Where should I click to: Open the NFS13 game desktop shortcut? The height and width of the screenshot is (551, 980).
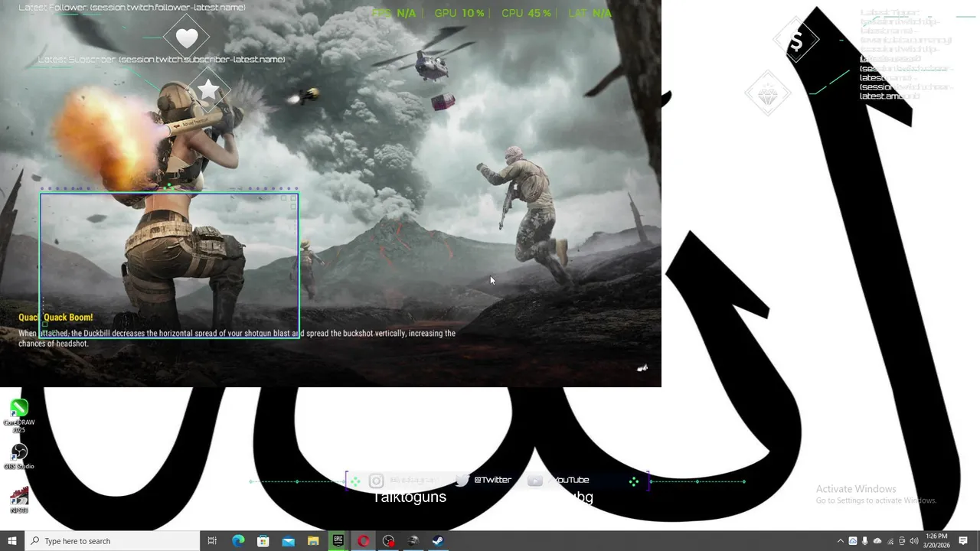19,500
